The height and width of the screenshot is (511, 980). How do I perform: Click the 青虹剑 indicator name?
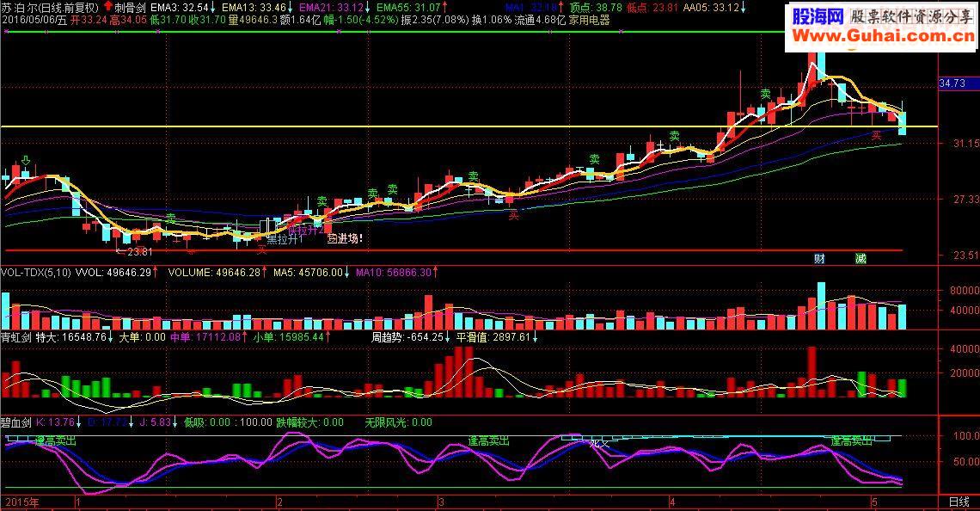(x=16, y=337)
